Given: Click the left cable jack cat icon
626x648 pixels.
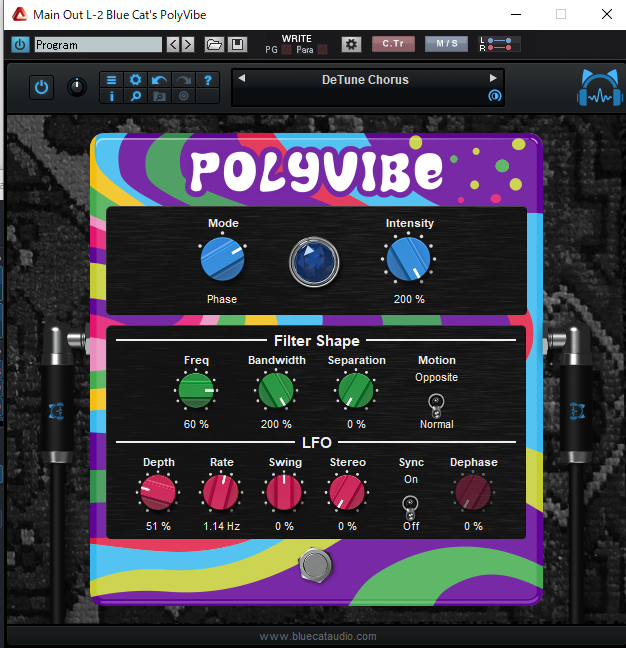Looking at the screenshot, I should point(57,411).
